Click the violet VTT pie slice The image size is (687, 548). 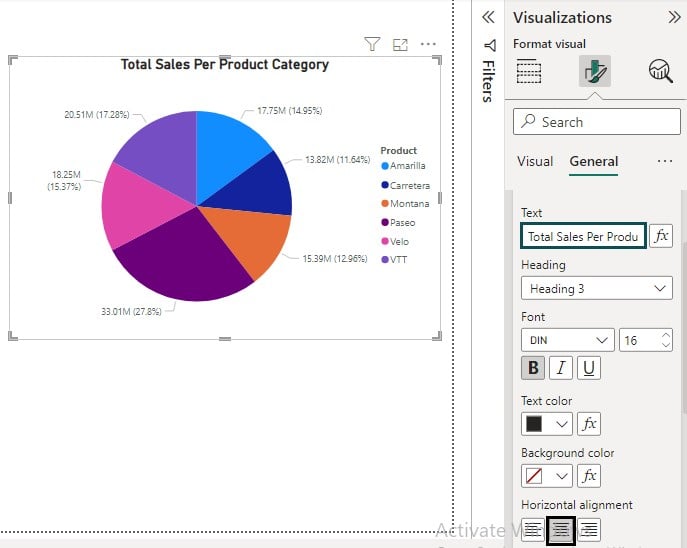[x=164, y=153]
